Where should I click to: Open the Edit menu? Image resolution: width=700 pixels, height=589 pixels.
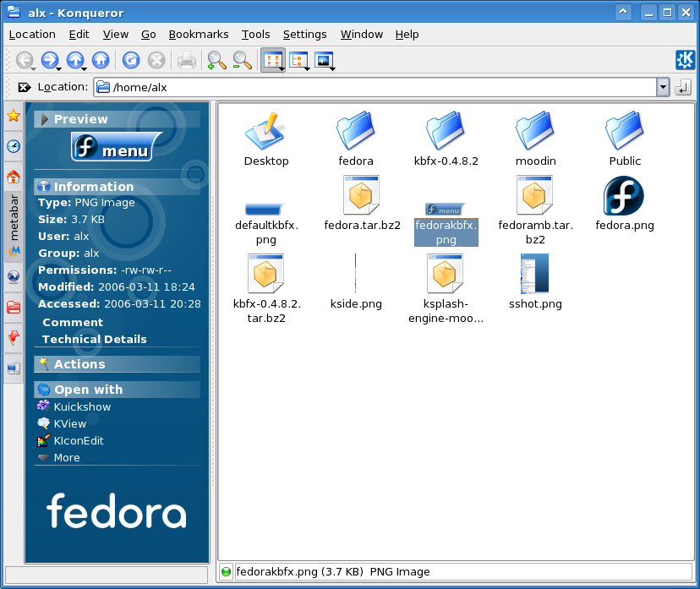(79, 35)
